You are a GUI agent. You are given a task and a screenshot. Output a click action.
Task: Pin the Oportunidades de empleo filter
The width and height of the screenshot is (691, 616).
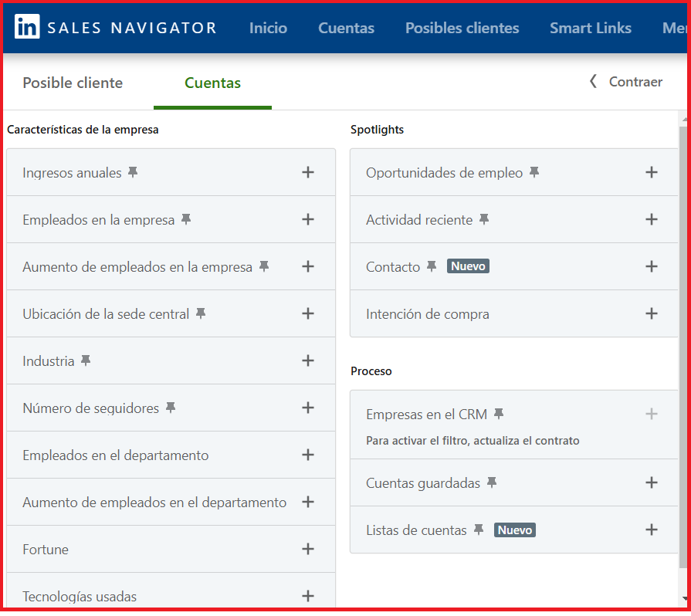534,172
